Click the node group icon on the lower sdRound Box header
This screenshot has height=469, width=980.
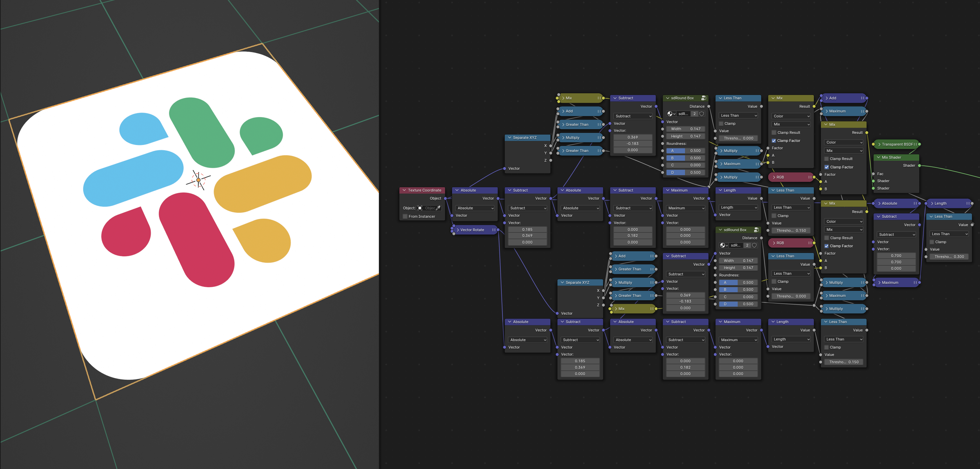pyautogui.click(x=757, y=230)
